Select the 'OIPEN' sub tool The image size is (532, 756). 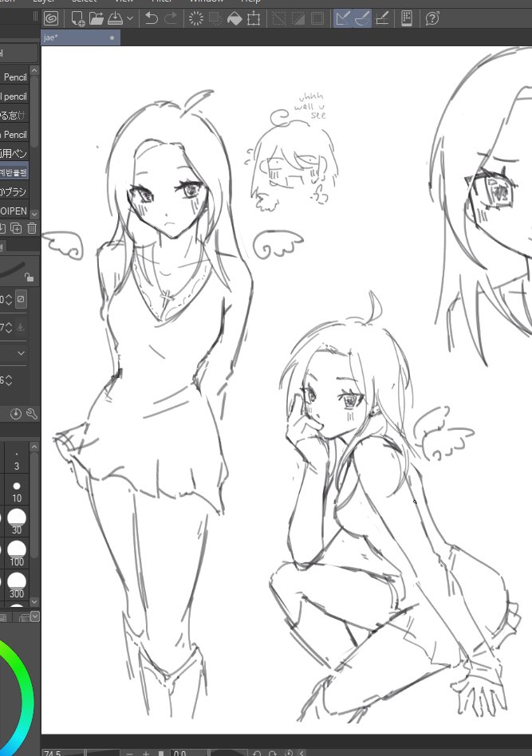pos(14,211)
